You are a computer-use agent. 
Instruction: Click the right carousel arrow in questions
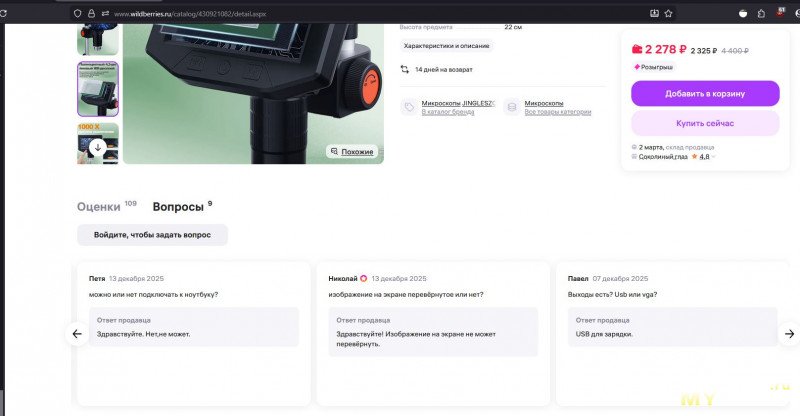coord(788,334)
